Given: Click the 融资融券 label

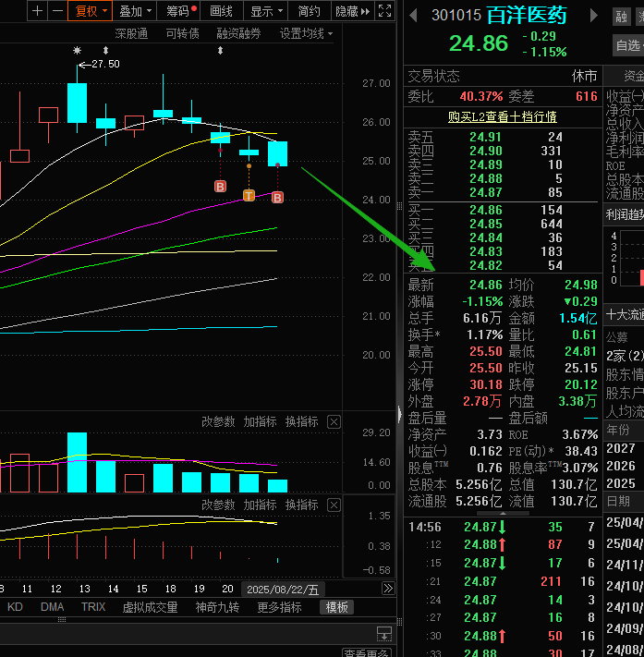Looking at the screenshot, I should click(x=238, y=33).
